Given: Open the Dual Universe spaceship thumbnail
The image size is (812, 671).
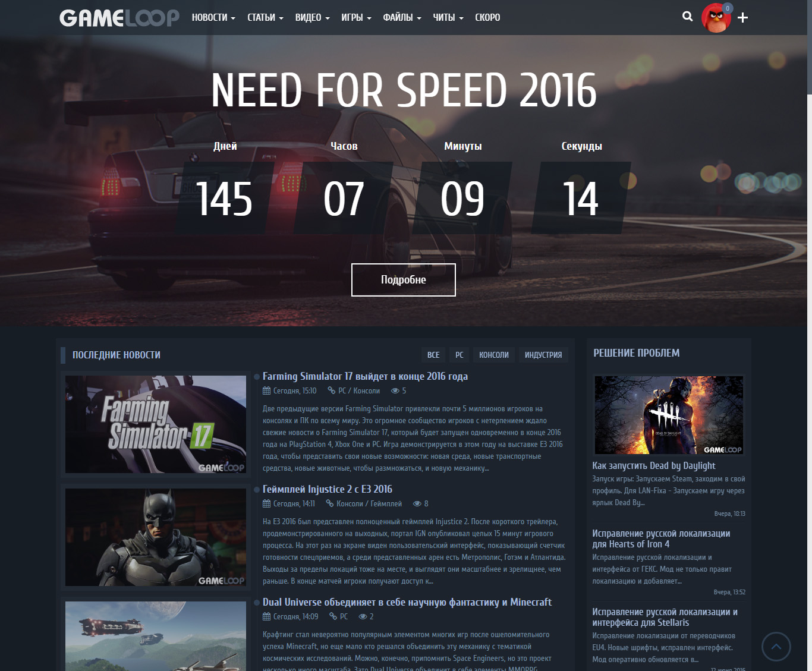Looking at the screenshot, I should coord(156,636).
